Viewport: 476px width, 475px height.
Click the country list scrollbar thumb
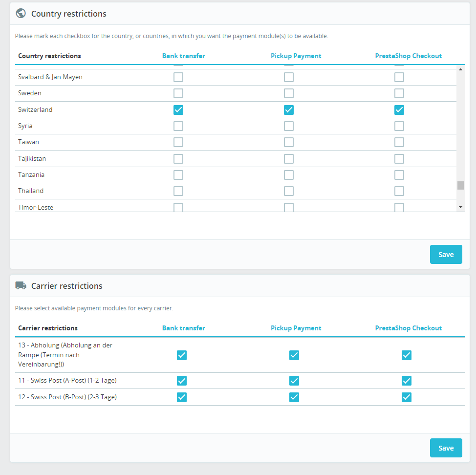click(x=460, y=186)
